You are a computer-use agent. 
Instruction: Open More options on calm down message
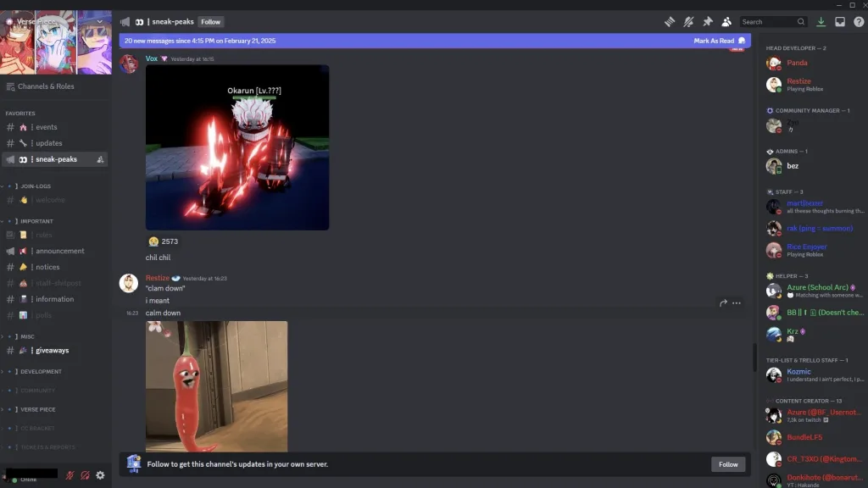point(737,303)
